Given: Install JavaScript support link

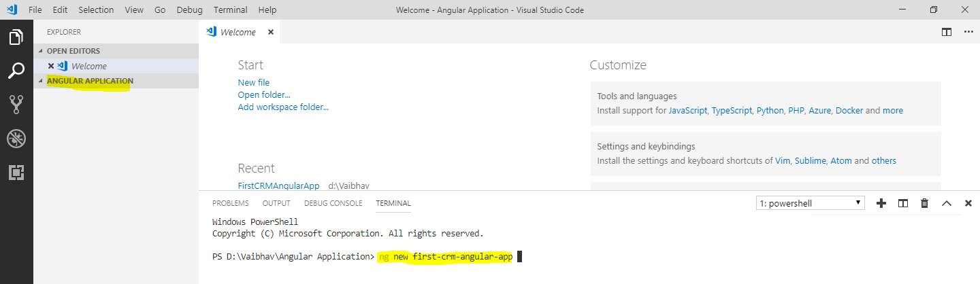Looking at the screenshot, I should pos(688,110).
